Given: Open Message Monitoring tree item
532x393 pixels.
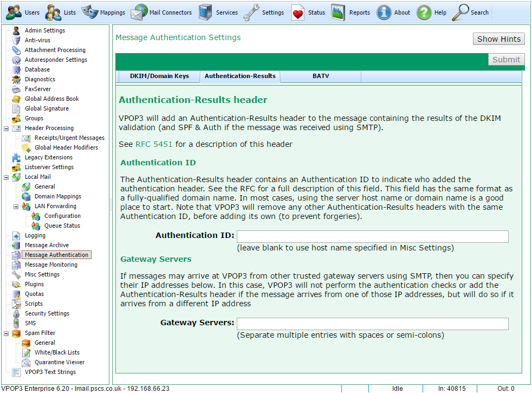Looking at the screenshot, I should click(x=51, y=265).
